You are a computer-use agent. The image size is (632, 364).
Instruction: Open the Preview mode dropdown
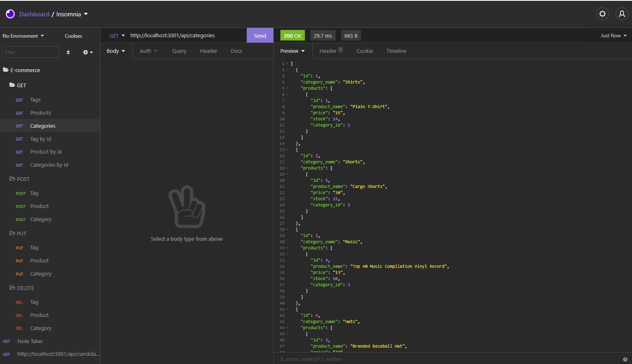point(291,51)
